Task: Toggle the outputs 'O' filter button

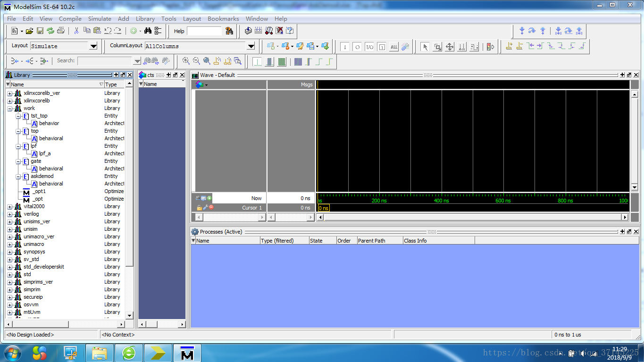Action: pyautogui.click(x=358, y=47)
